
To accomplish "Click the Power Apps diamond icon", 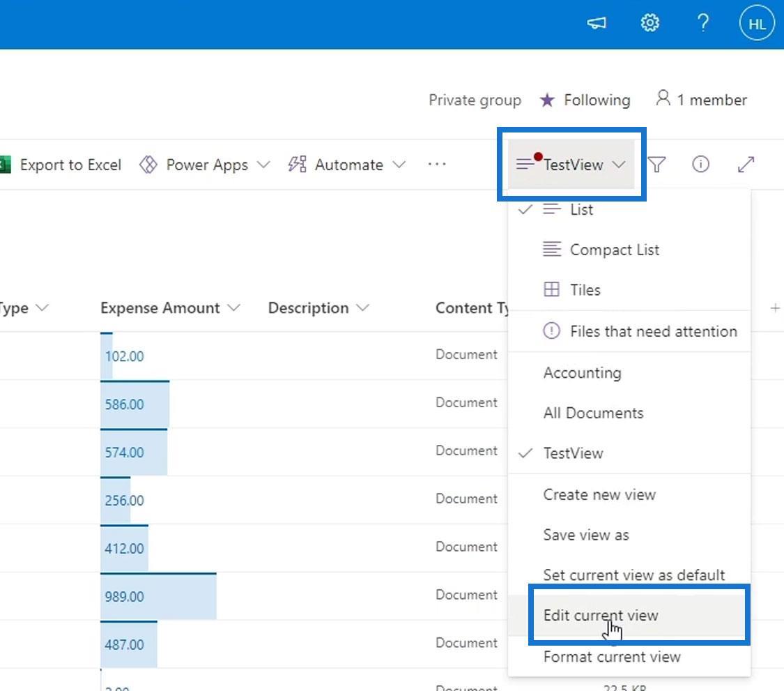I will (x=148, y=165).
